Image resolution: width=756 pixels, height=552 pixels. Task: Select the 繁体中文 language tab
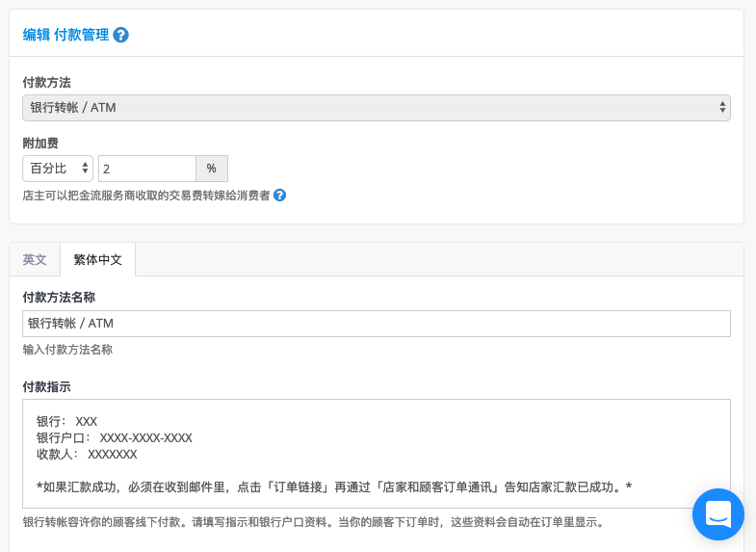pos(98,259)
